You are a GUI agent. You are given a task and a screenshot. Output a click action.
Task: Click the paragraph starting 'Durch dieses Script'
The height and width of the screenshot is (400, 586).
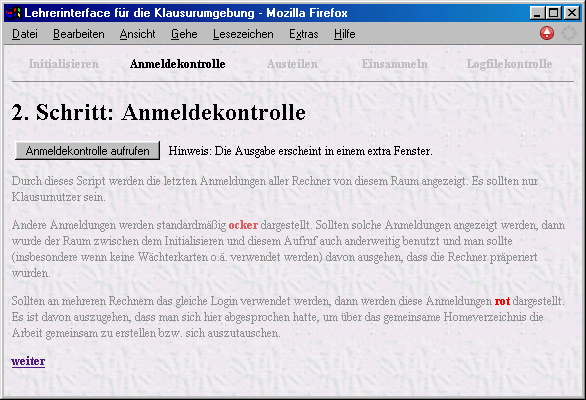(275, 189)
